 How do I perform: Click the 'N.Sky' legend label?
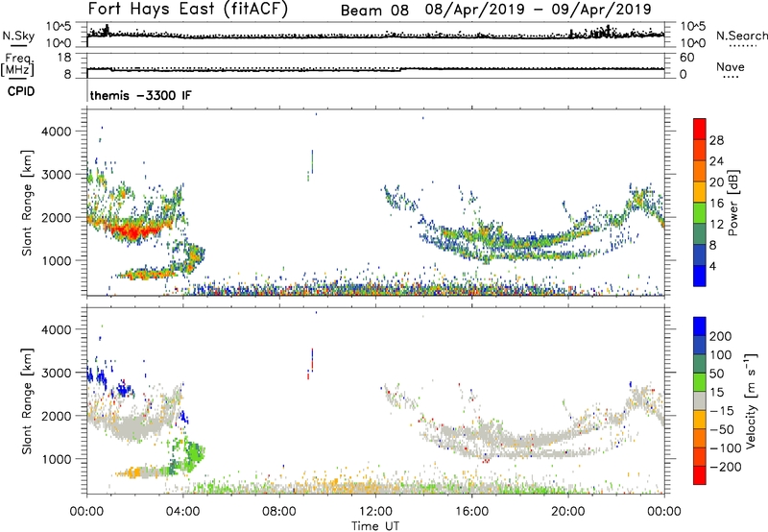click(x=18, y=36)
